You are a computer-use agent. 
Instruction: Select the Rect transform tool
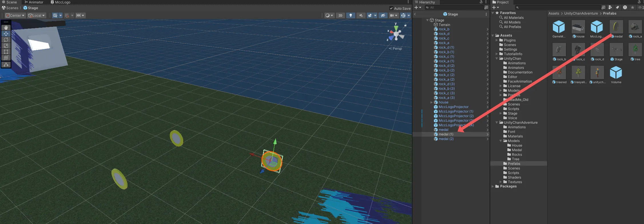pyautogui.click(x=6, y=52)
